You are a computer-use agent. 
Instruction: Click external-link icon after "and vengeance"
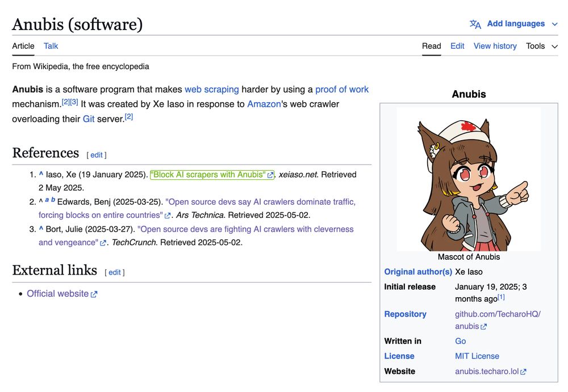(x=103, y=243)
